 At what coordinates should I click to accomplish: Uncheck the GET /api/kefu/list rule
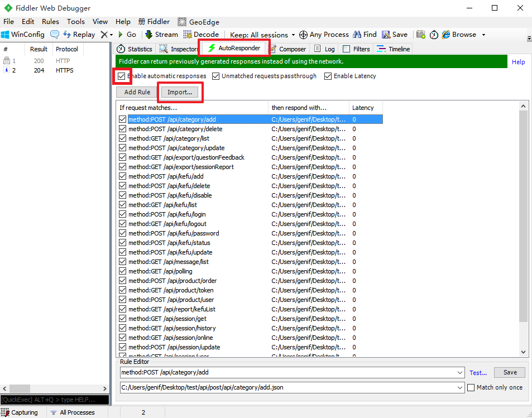122,205
